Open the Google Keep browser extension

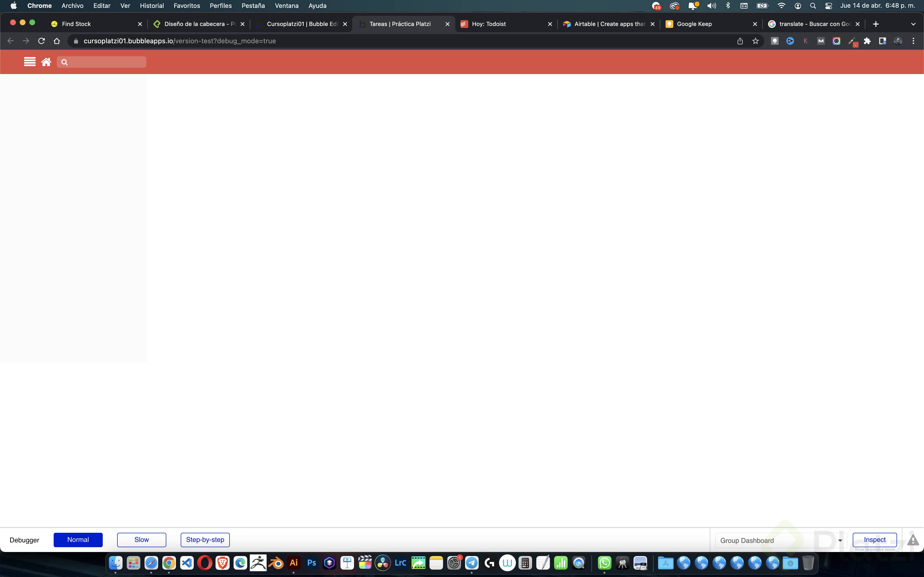[775, 41]
